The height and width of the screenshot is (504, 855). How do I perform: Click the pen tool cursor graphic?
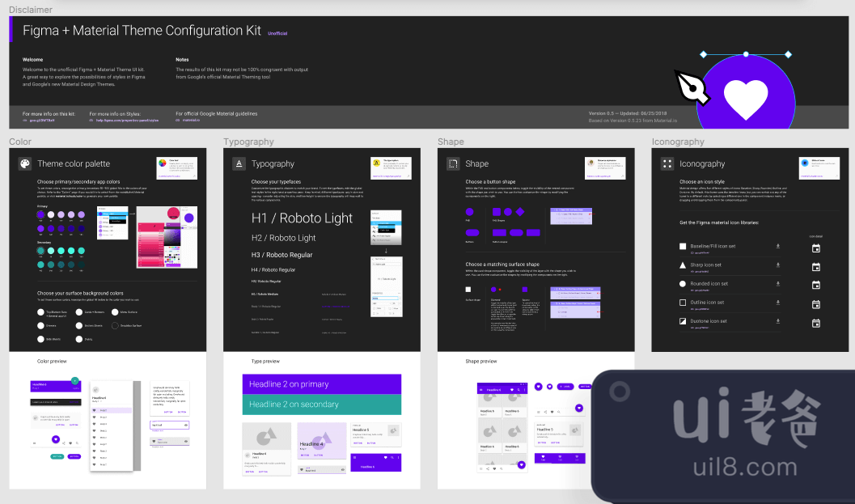pyautogui.click(x=692, y=87)
